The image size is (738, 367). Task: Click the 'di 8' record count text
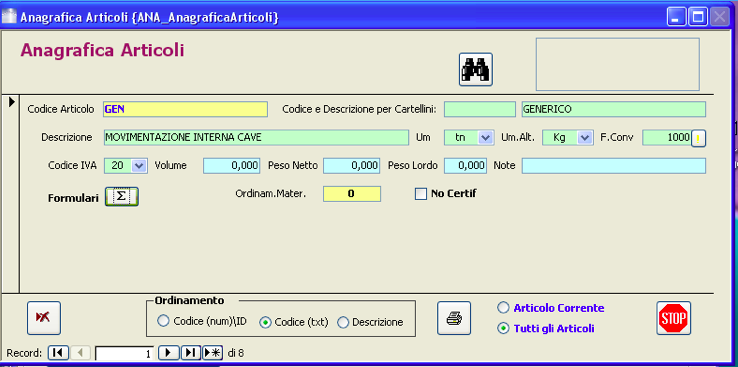[x=236, y=353]
